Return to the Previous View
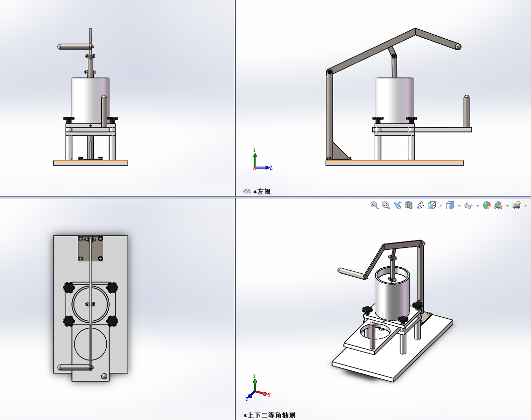This screenshot has height=420, width=531. coord(397,205)
